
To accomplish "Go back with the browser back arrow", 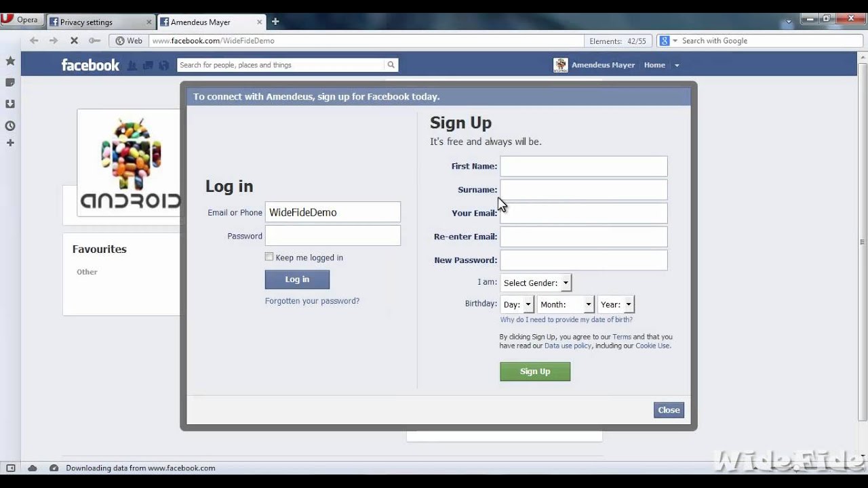I will tap(33, 41).
